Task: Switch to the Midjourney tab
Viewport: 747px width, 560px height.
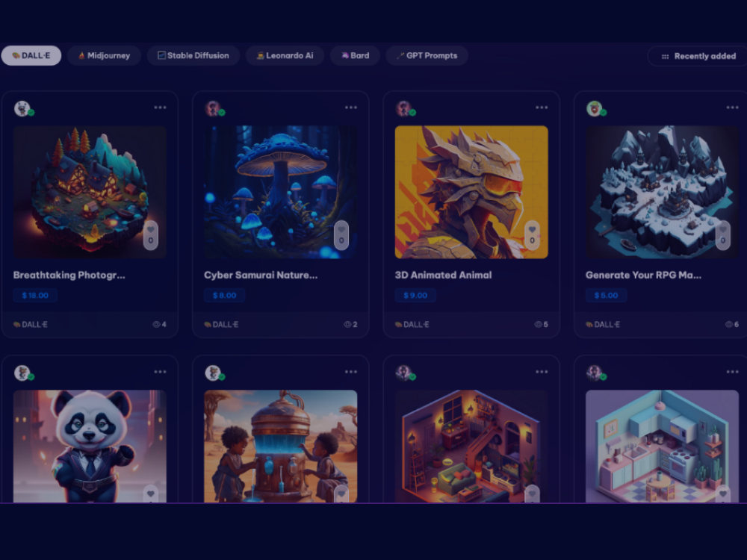Action: tap(104, 56)
